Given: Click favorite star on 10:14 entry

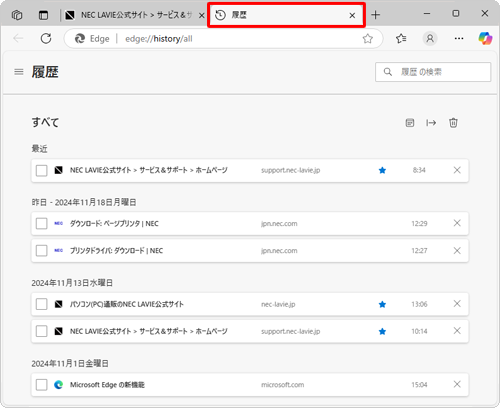Looking at the screenshot, I should tap(382, 331).
